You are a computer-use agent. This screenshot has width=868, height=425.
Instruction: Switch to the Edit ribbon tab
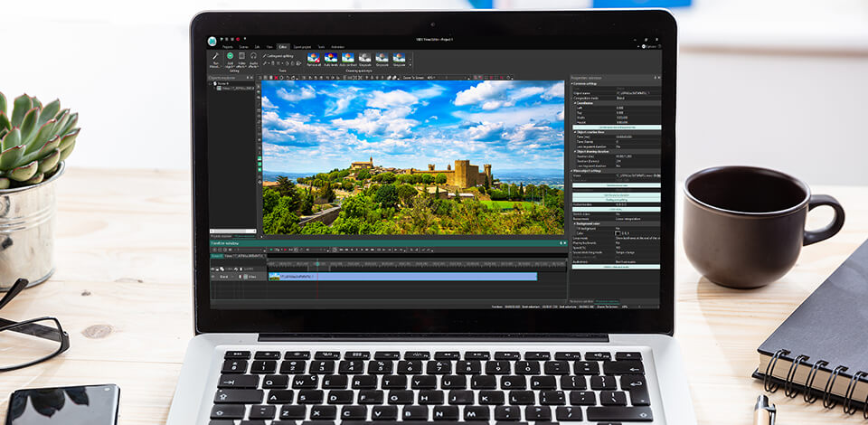[257, 47]
